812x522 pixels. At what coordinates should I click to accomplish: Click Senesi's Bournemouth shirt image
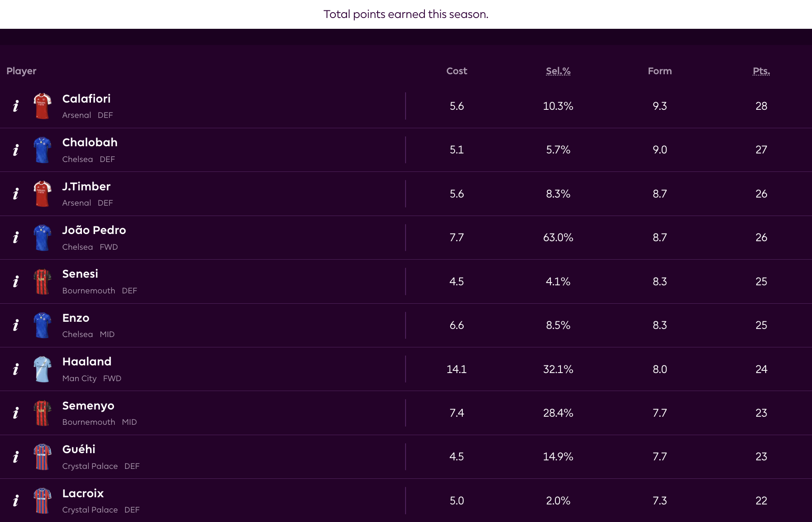(42, 282)
